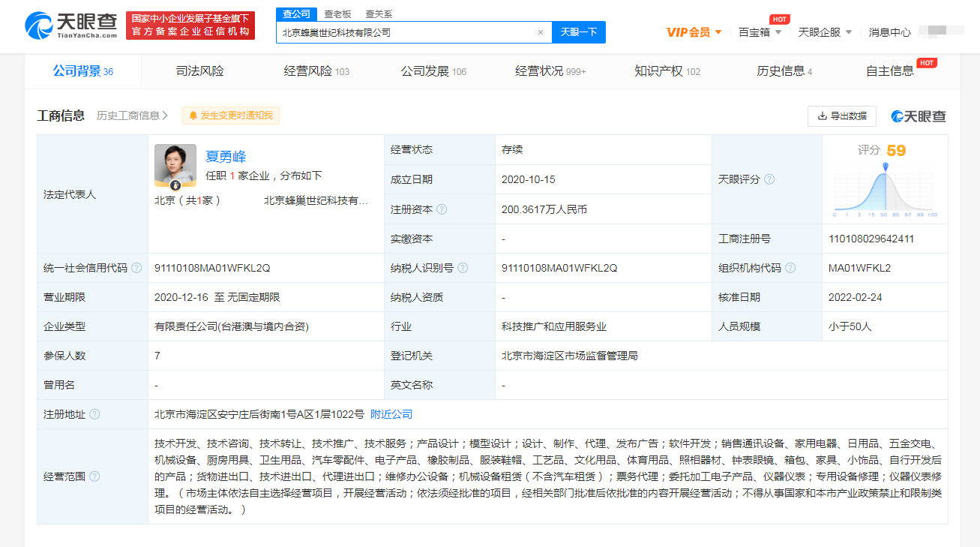Switch to the 查老板 search tab
Screen dimensions: 980x547
pyautogui.click(x=337, y=14)
